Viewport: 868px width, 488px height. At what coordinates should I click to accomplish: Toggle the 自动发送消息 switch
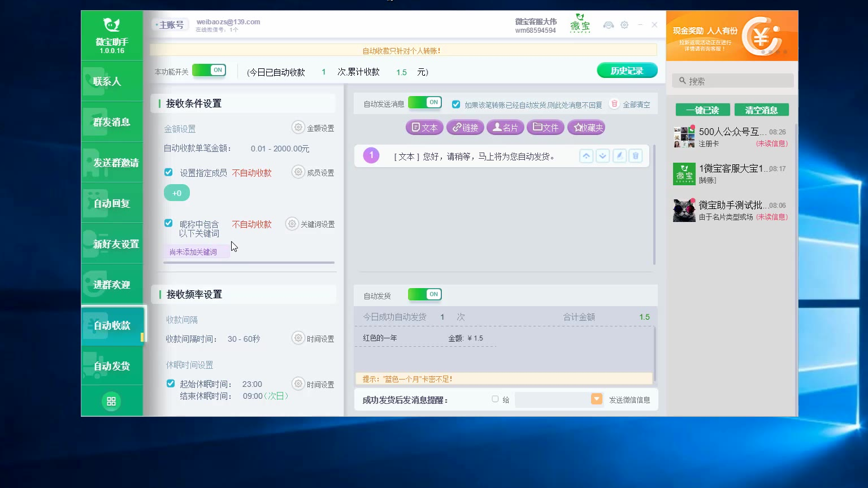point(425,102)
